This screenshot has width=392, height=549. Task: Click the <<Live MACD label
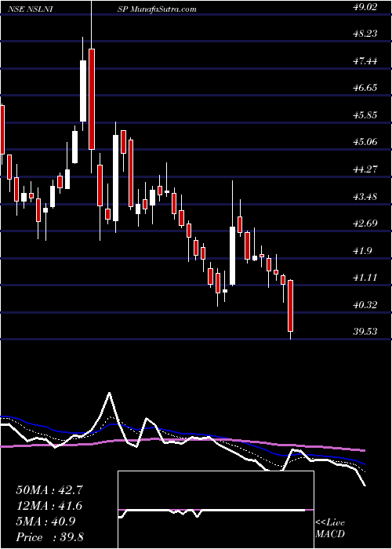tap(330, 529)
